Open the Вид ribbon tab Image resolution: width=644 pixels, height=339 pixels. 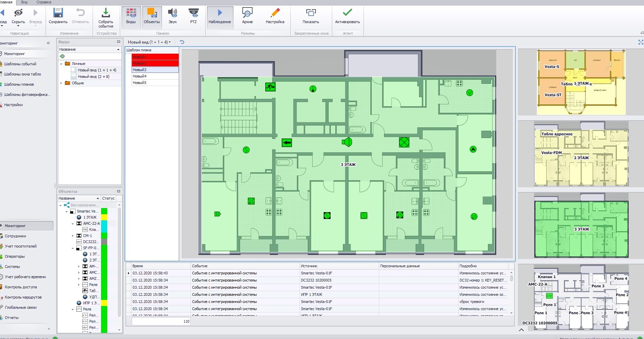[x=24, y=2]
